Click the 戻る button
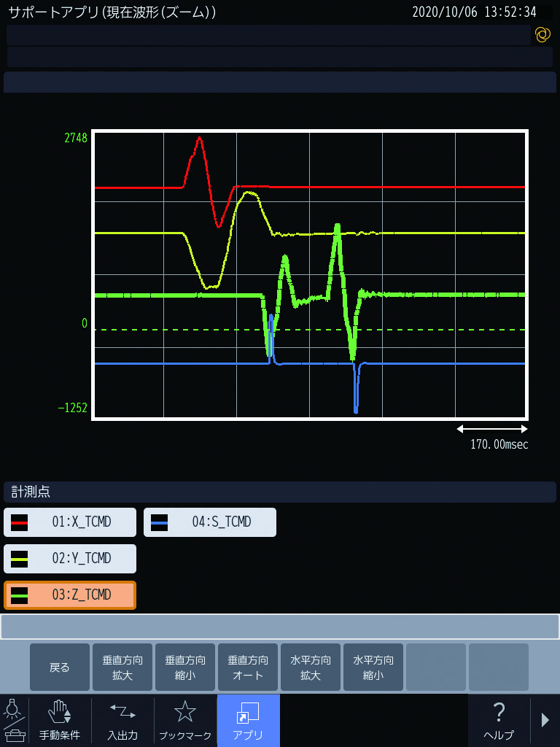560x747 pixels. (60, 667)
